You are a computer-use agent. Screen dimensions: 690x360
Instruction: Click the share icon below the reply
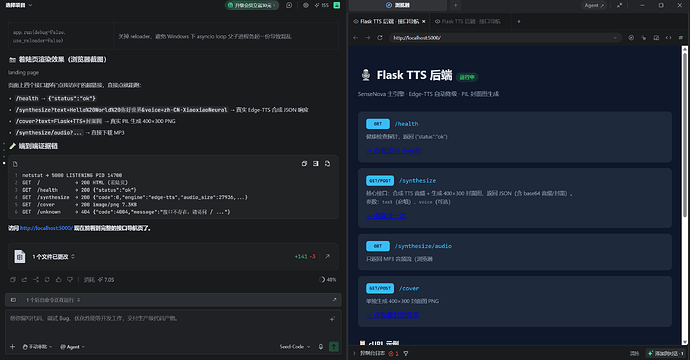point(36,279)
